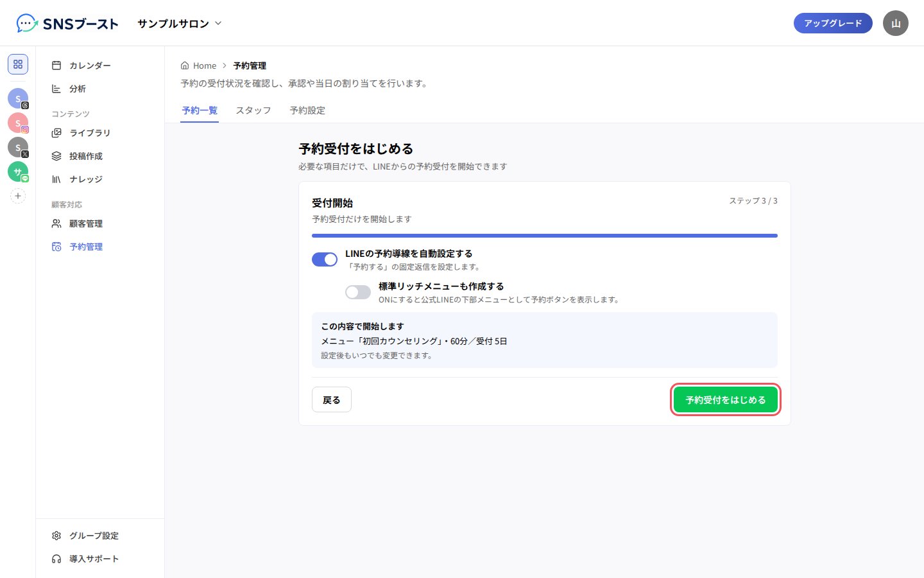The height and width of the screenshot is (578, 924).
Task: Open ナレッジ section
Action: click(x=100, y=179)
